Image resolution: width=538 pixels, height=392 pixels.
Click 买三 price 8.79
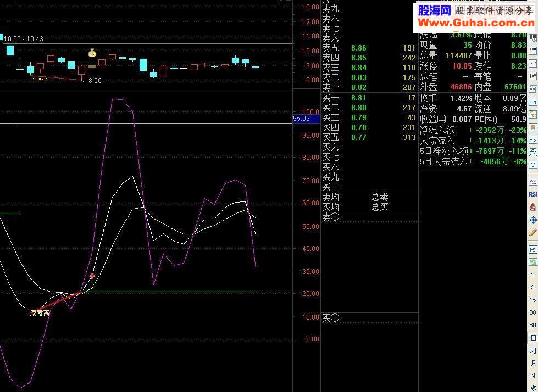(x=358, y=118)
